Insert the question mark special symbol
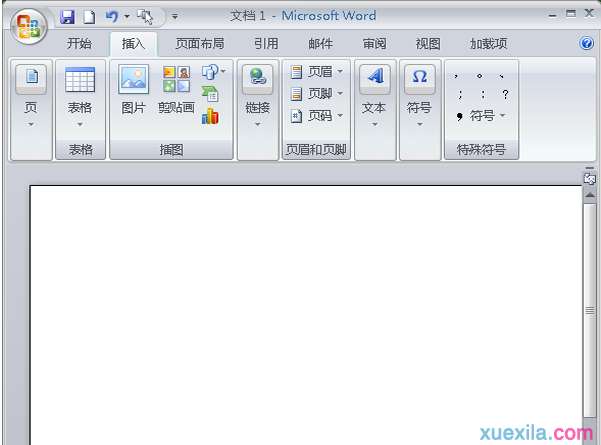The height and width of the screenshot is (445, 601). point(506,94)
